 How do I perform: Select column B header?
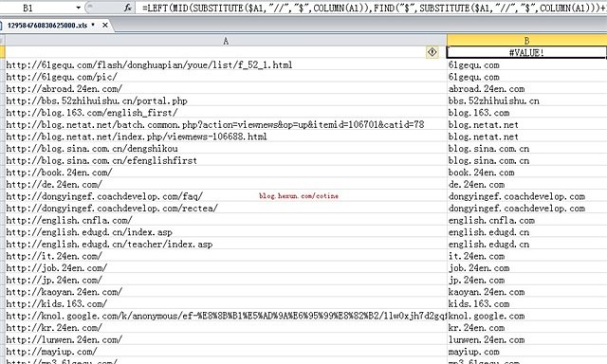point(527,41)
